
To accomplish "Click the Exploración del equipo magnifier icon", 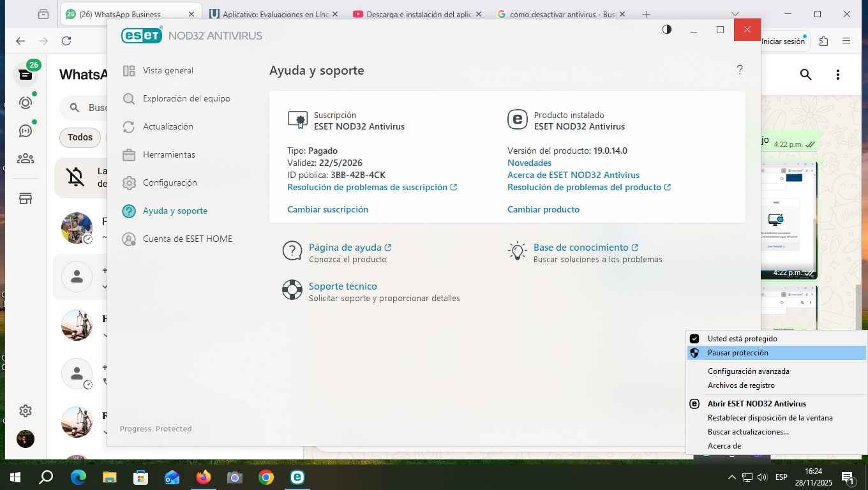I will pos(129,99).
